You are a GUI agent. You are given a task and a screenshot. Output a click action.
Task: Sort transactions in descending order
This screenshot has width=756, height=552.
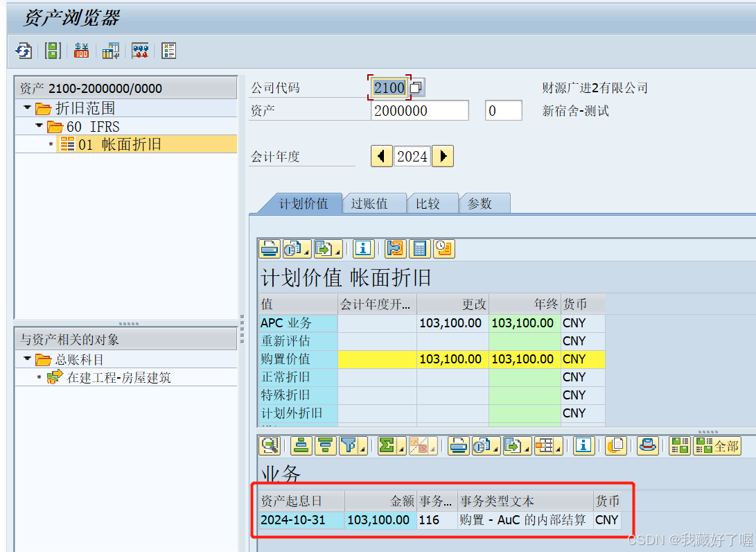click(x=326, y=446)
